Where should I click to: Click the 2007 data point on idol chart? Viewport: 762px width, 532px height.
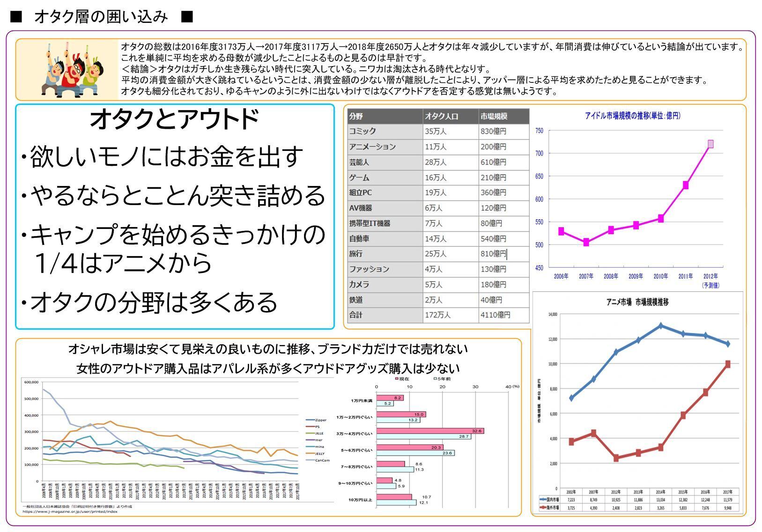[586, 242]
